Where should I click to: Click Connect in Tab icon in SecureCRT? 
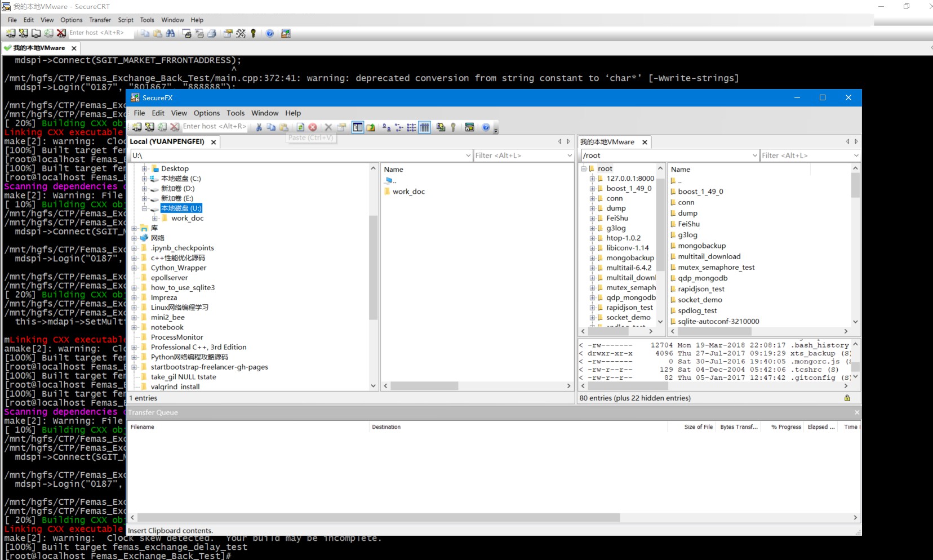pos(36,33)
